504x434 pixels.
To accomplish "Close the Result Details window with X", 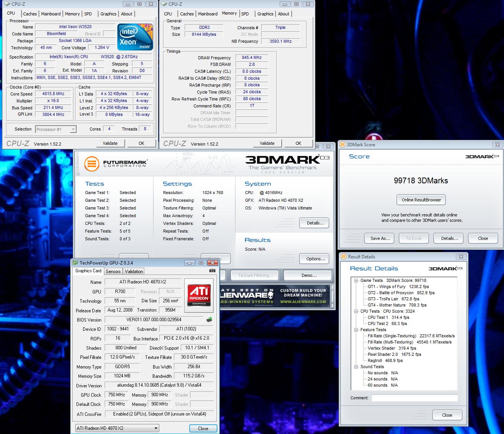I will (x=461, y=256).
